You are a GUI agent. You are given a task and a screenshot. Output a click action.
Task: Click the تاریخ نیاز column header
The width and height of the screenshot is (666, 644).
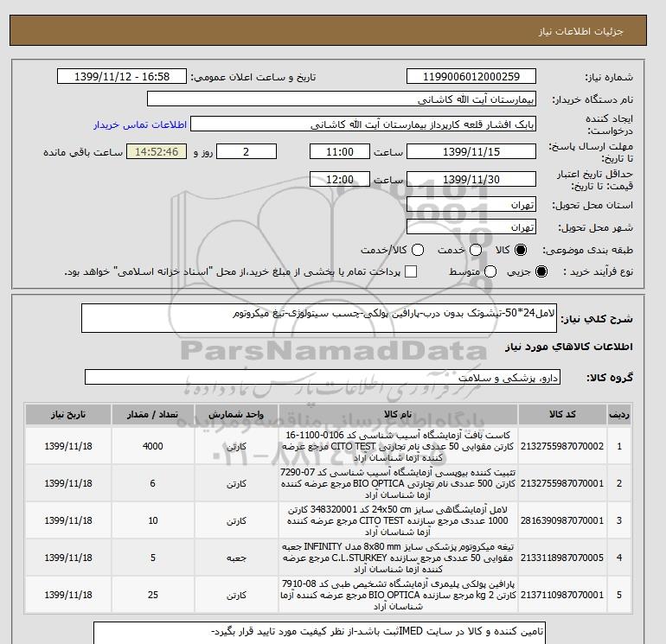point(68,414)
